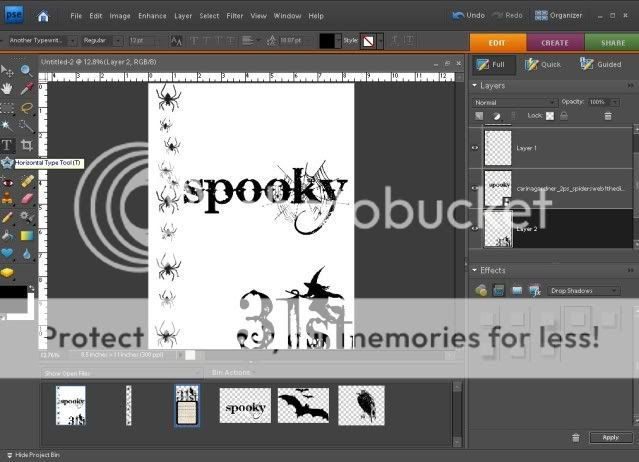Select the Custom Shape heart tool

point(7,253)
